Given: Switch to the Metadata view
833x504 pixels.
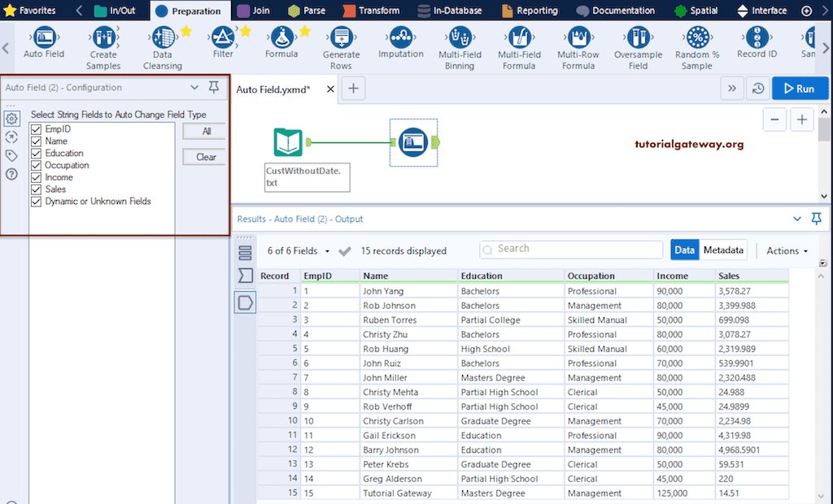Looking at the screenshot, I should (722, 250).
